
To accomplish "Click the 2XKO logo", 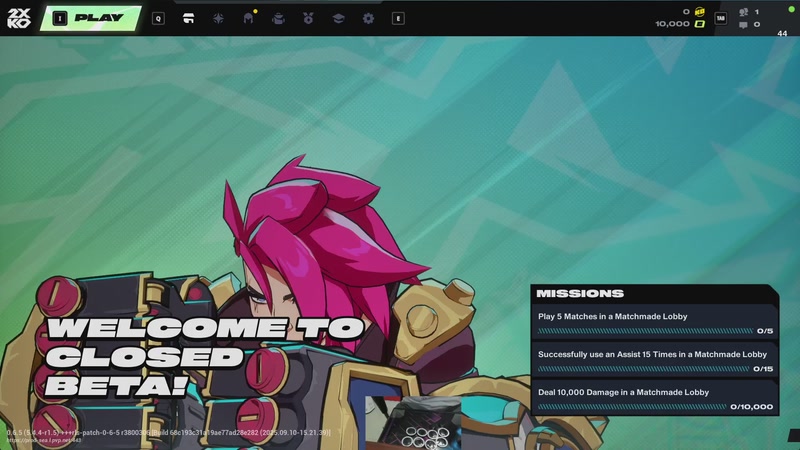I will click(x=19, y=18).
